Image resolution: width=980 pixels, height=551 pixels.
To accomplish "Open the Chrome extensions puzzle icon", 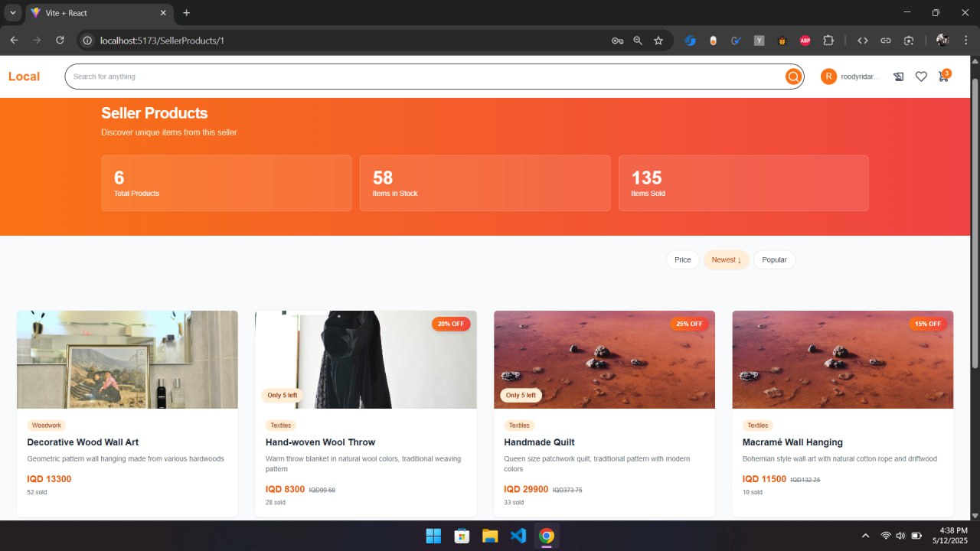I will [828, 41].
